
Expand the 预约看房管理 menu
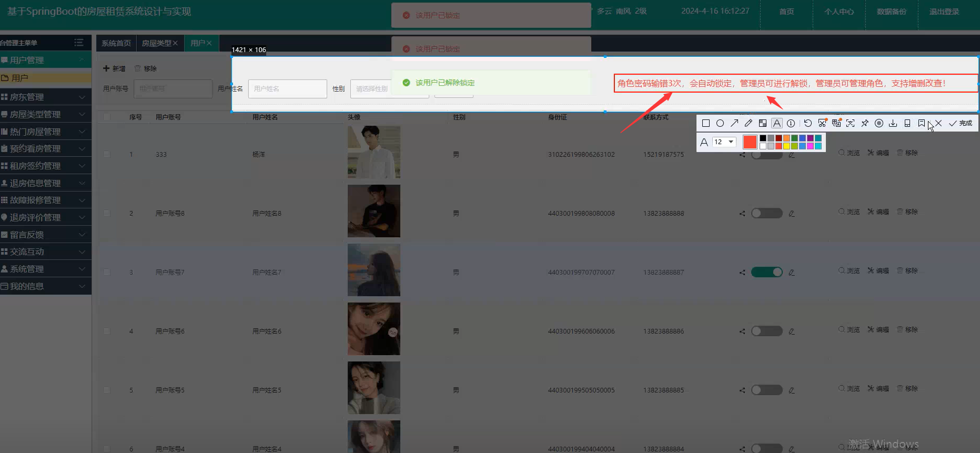coord(46,148)
